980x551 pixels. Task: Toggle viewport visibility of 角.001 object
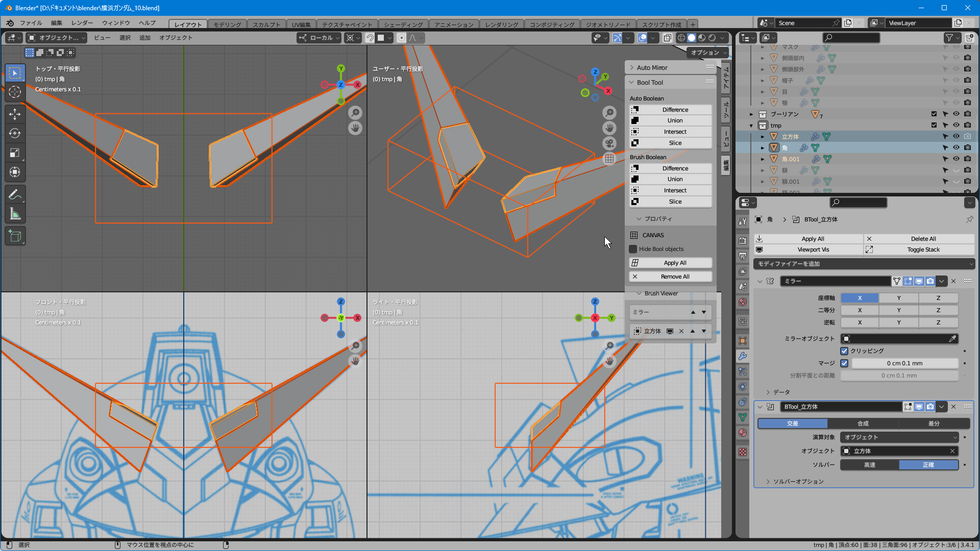956,159
